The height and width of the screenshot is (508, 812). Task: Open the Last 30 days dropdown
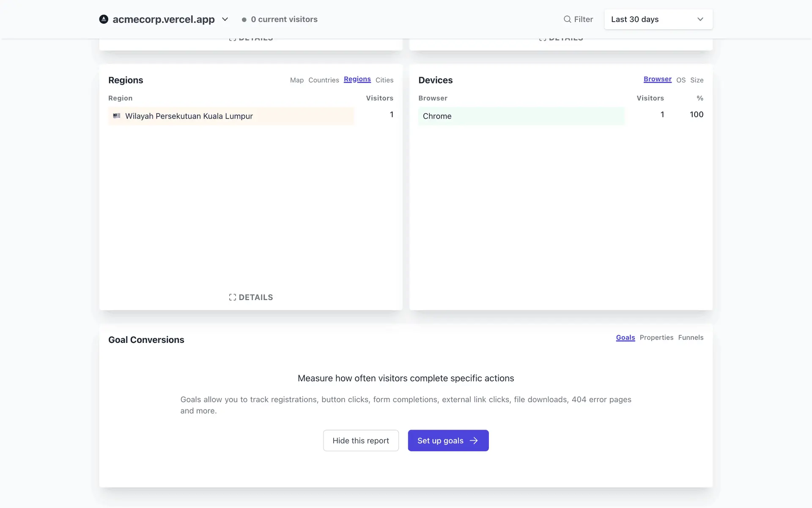[658, 19]
